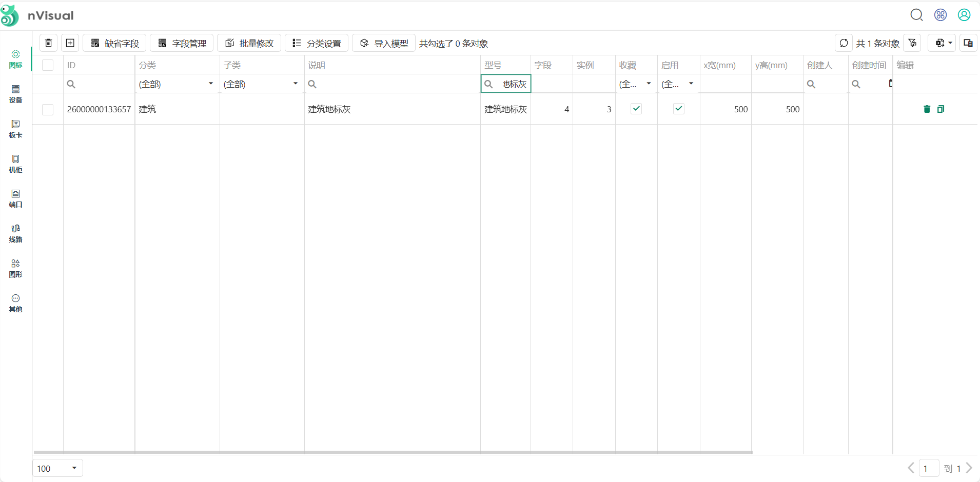Viewport: 980px width, 482px height.
Task: Open the apps grid icon in header
Action: point(940,15)
